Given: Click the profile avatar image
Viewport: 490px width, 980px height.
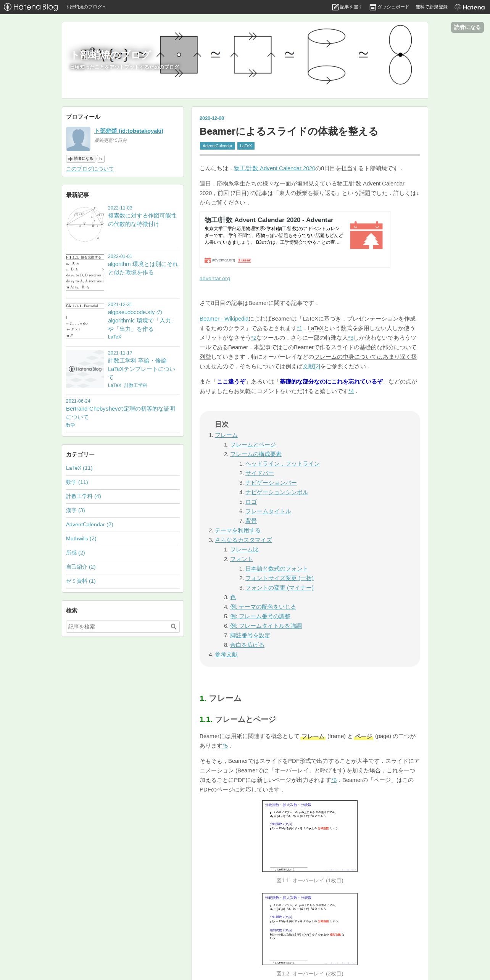Looking at the screenshot, I should click(x=78, y=139).
